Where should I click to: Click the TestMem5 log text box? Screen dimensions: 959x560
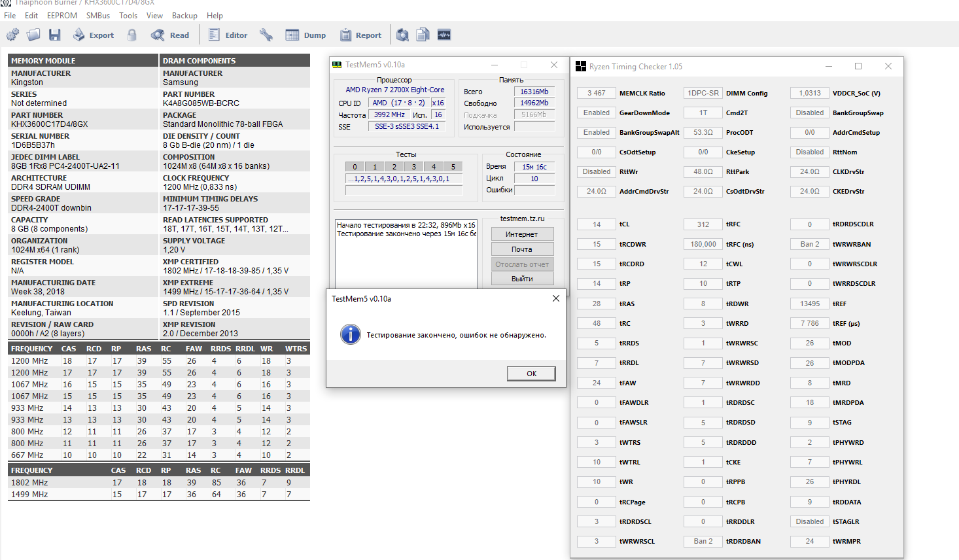[406, 254]
